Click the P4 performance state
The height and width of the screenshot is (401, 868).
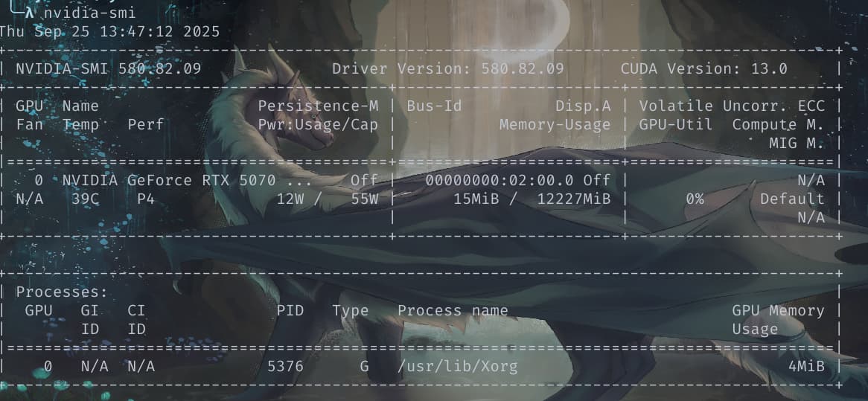click(146, 199)
